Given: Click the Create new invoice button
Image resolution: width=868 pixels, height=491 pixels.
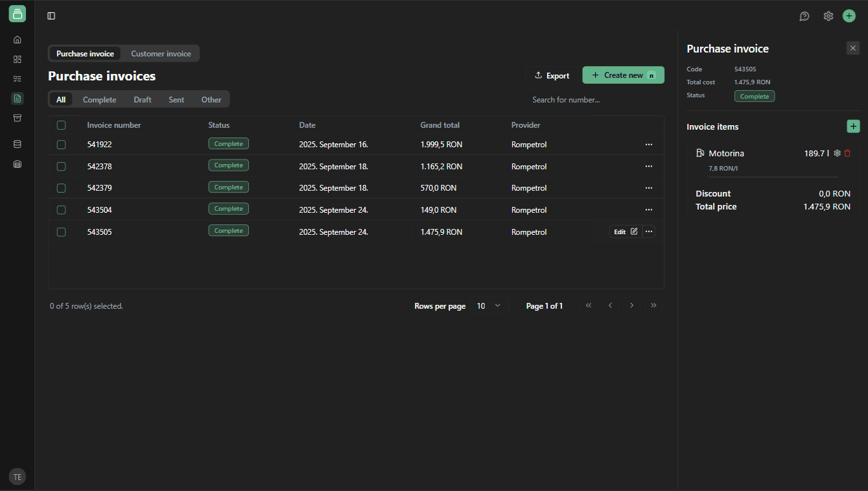Looking at the screenshot, I should tap(623, 75).
